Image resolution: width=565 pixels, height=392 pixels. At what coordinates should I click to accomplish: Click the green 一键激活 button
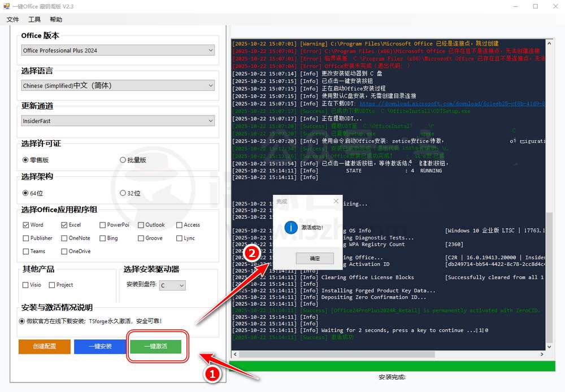tap(155, 346)
